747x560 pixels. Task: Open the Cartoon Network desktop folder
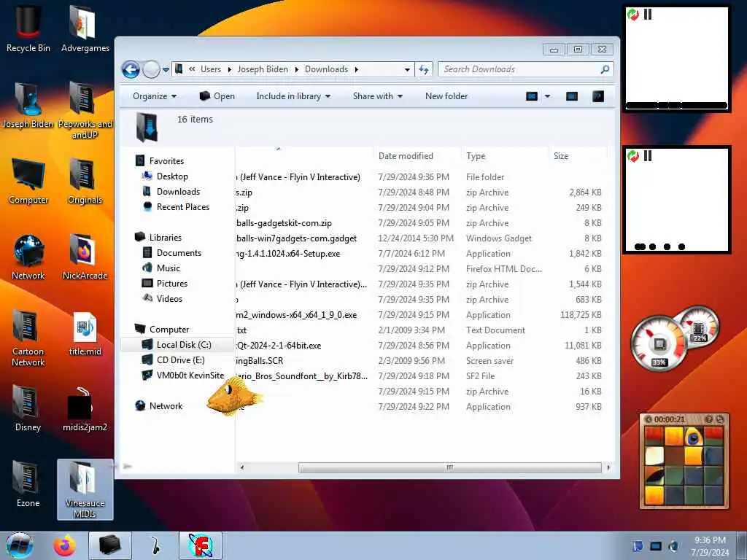tap(28, 337)
